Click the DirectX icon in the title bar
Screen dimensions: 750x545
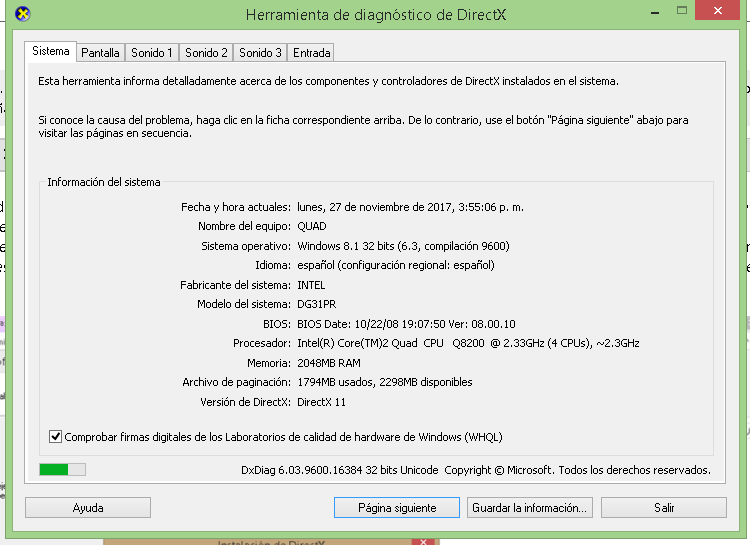[x=22, y=14]
